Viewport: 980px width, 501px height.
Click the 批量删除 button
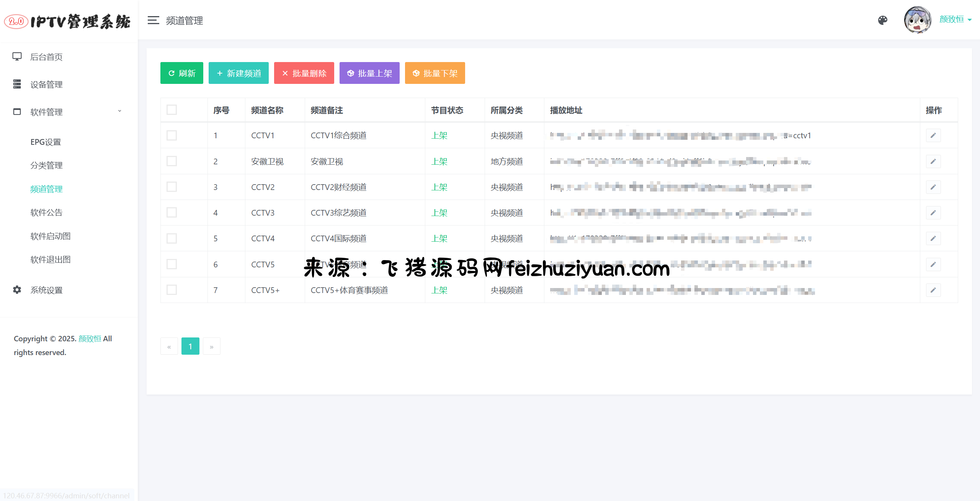[304, 73]
